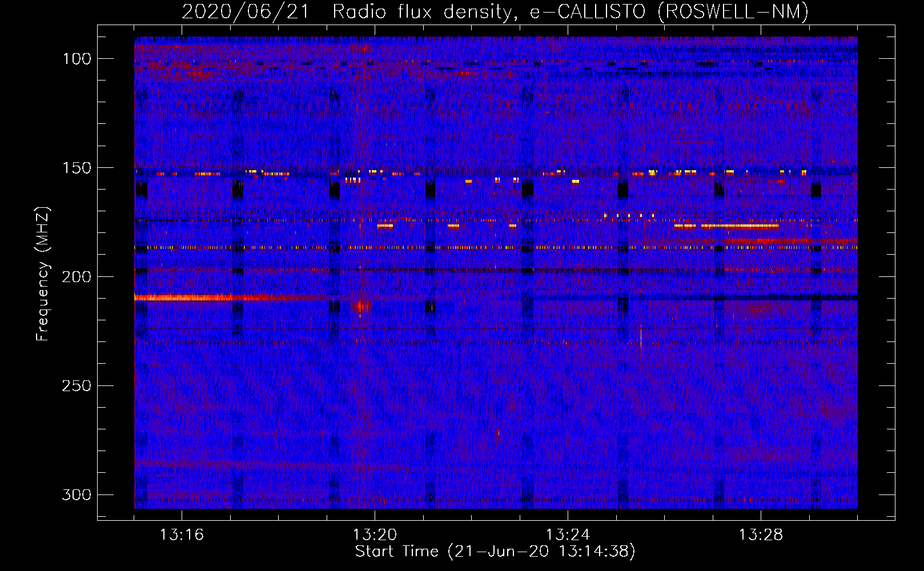
Task: Click the long yellow streak near 177 MHz
Action: [x=740, y=226]
